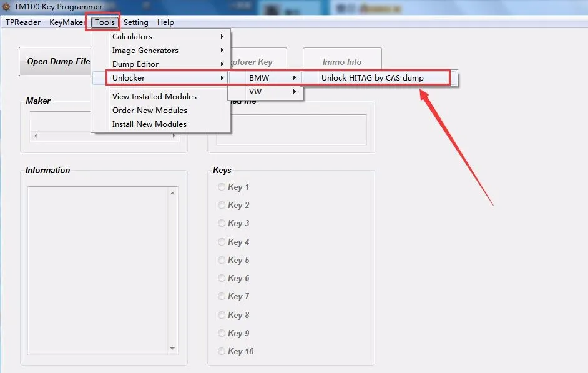This screenshot has width=588, height=373.
Task: Select the Key 8 radio button
Action: [222, 315]
